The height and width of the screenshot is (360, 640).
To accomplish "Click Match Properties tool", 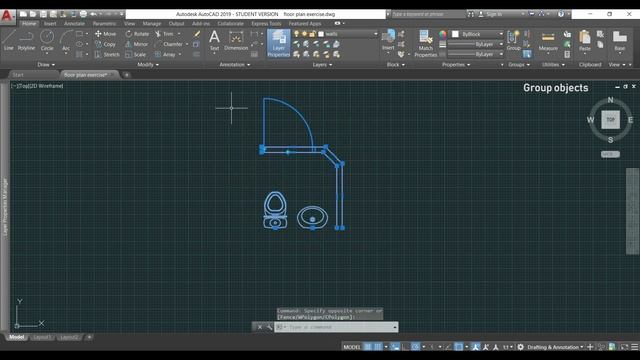I will 425,43.
